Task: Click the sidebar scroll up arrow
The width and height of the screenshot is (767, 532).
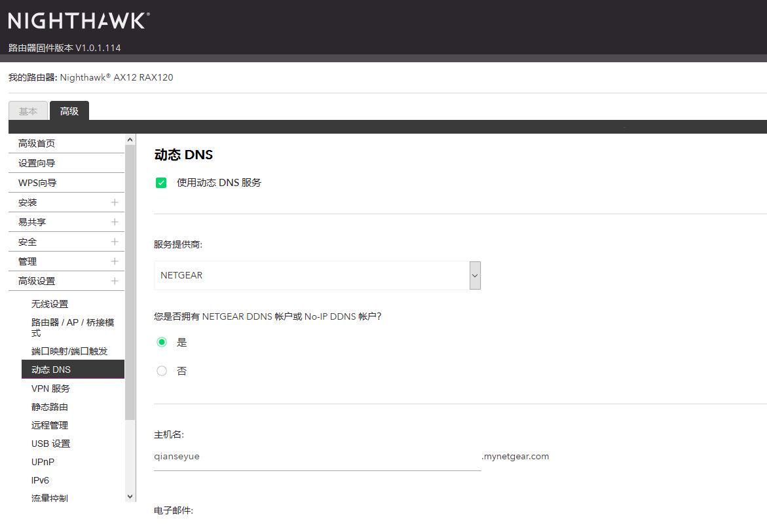Action: (130, 140)
